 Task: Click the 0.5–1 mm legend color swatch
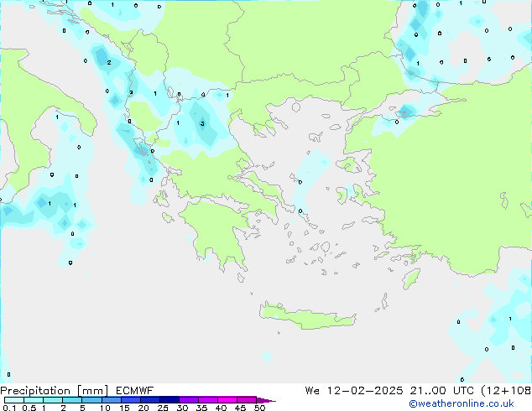coord(34,400)
